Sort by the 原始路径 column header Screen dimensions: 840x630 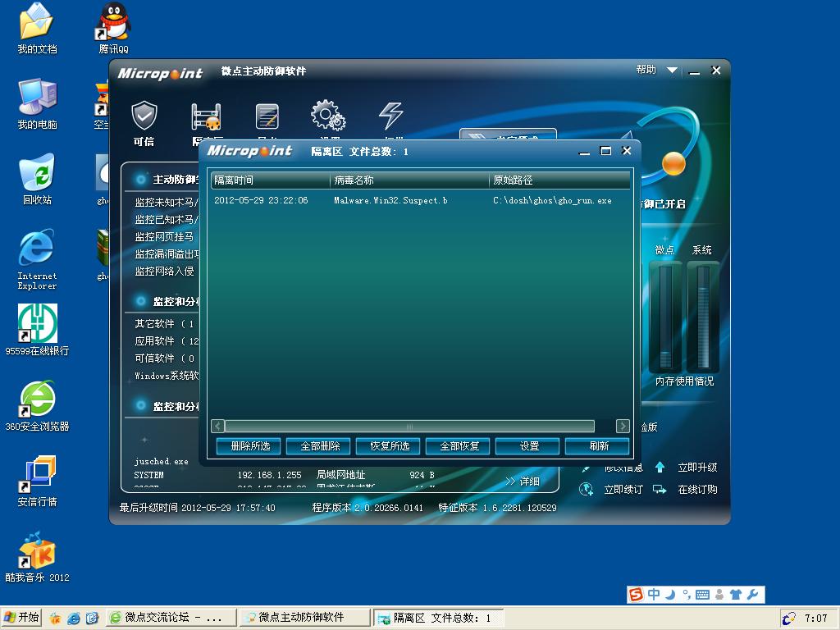559,180
